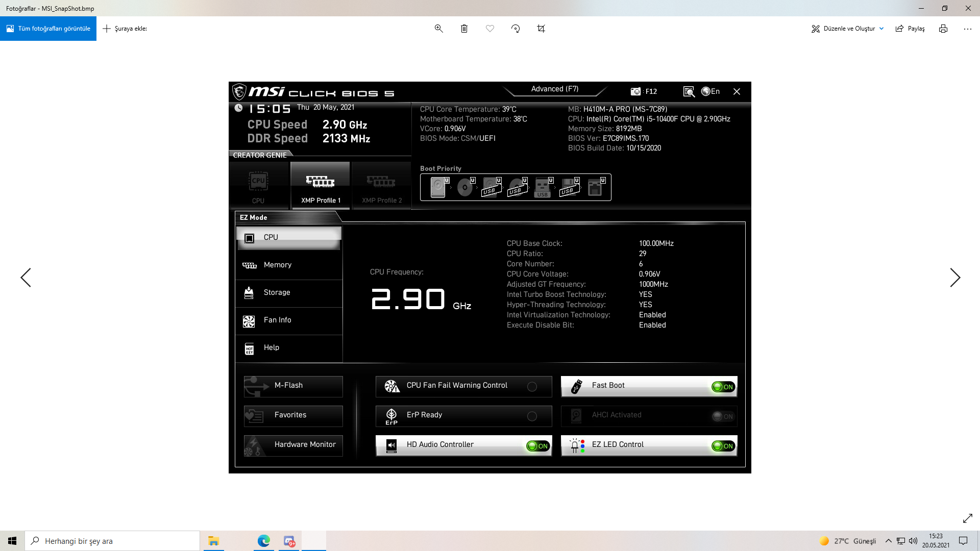Open the network icon in system tray
The height and width of the screenshot is (551, 980).
901,541
